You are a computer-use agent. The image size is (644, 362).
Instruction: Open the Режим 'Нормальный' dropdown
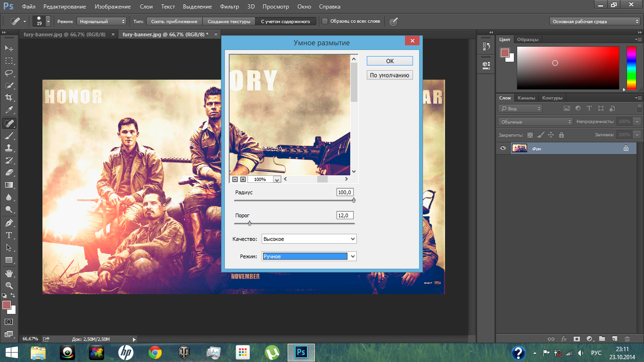[101, 21]
